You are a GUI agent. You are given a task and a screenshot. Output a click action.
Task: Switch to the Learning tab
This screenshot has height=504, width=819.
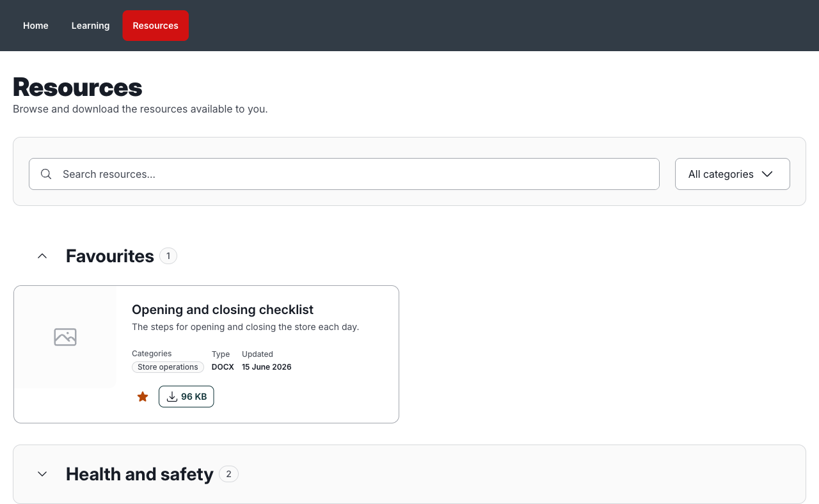point(90,26)
